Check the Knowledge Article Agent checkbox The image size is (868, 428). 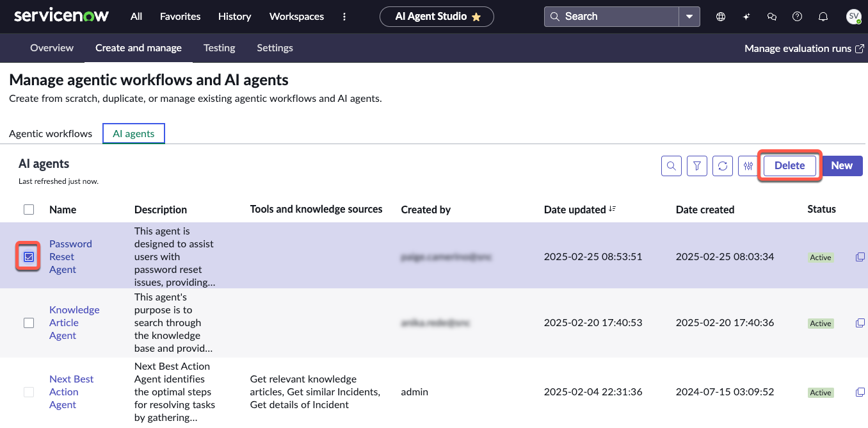pyautogui.click(x=29, y=323)
